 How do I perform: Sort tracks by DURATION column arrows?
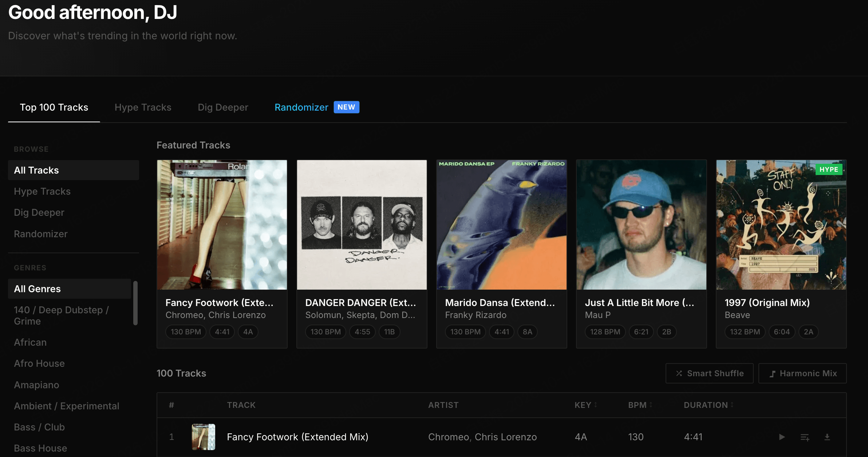click(x=732, y=405)
